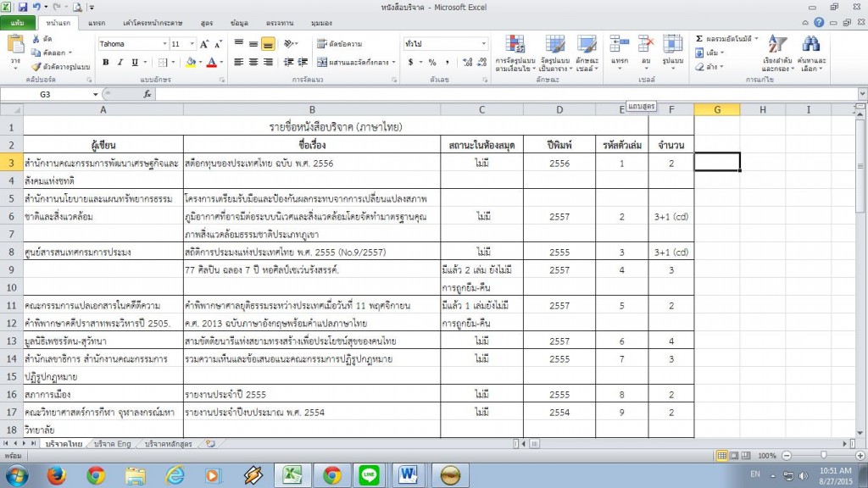Toggle align text right

268,63
